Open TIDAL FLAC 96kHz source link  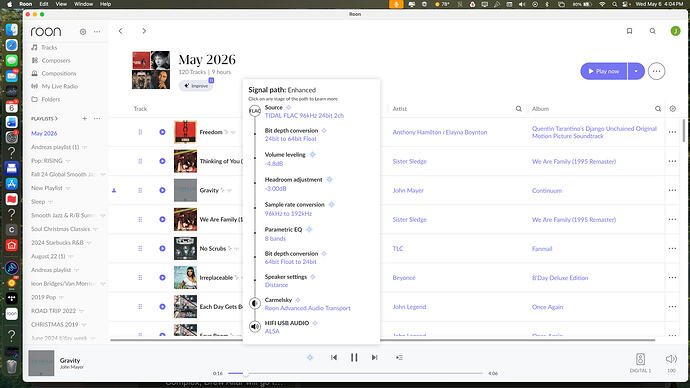click(x=304, y=116)
